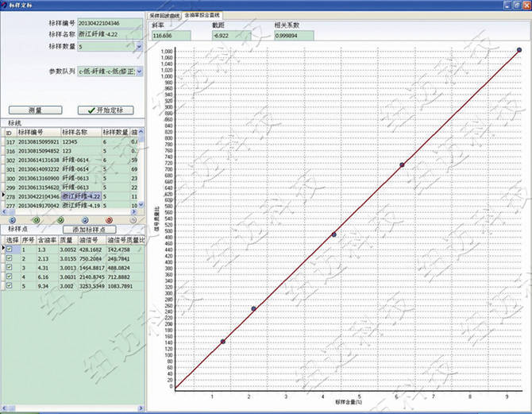Image resolution: width=532 pixels, height=414 pixels.
Task: Click the data point near 6.16 on chart
Action: (x=402, y=165)
